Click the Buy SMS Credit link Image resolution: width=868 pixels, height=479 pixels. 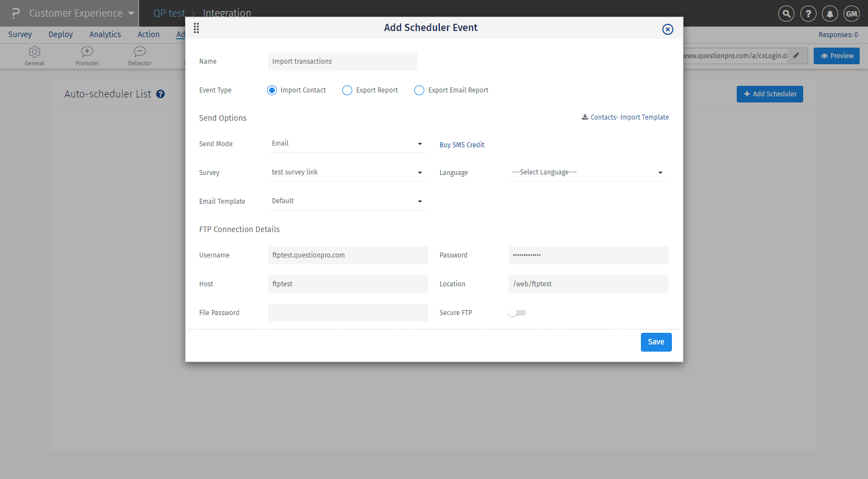(461, 145)
